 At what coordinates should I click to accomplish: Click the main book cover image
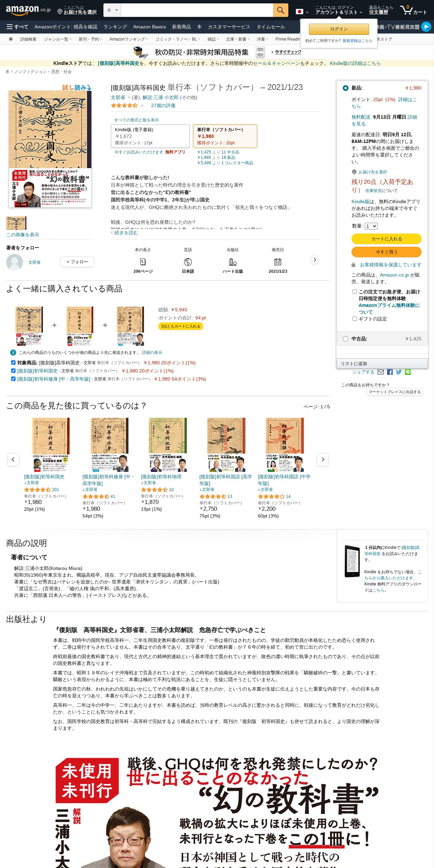pyautogui.click(x=50, y=149)
